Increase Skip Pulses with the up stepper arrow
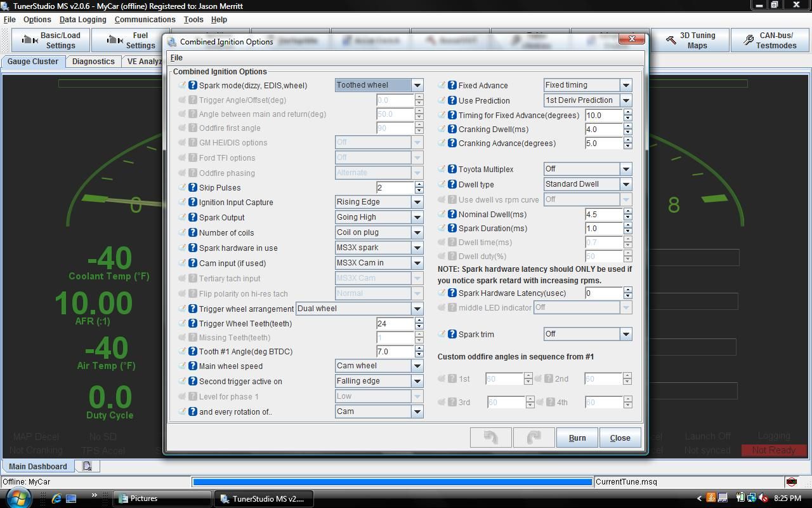 coord(419,185)
